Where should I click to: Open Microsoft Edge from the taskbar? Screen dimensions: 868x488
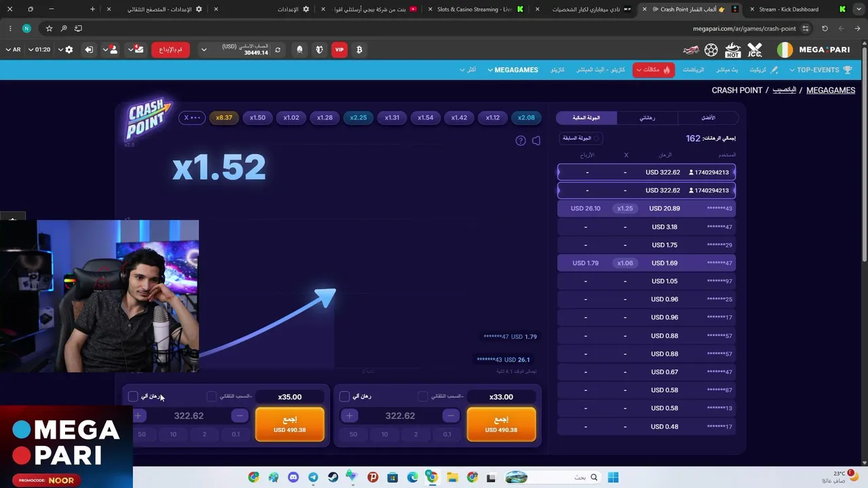click(412, 477)
